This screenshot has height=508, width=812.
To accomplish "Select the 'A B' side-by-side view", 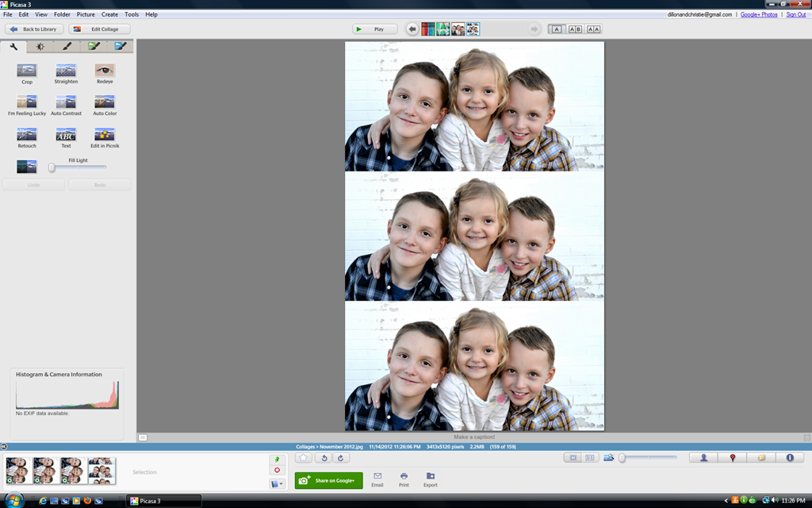I will (576, 29).
